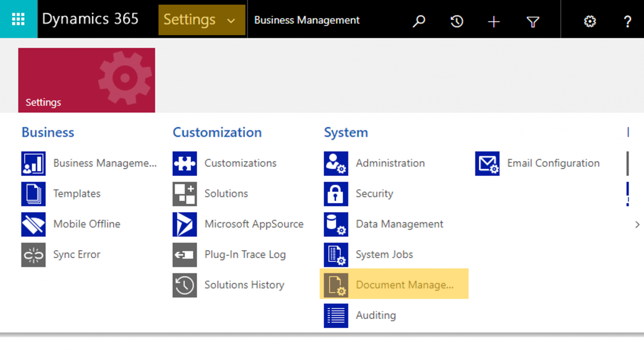Open the search tool in the top bar

(419, 21)
